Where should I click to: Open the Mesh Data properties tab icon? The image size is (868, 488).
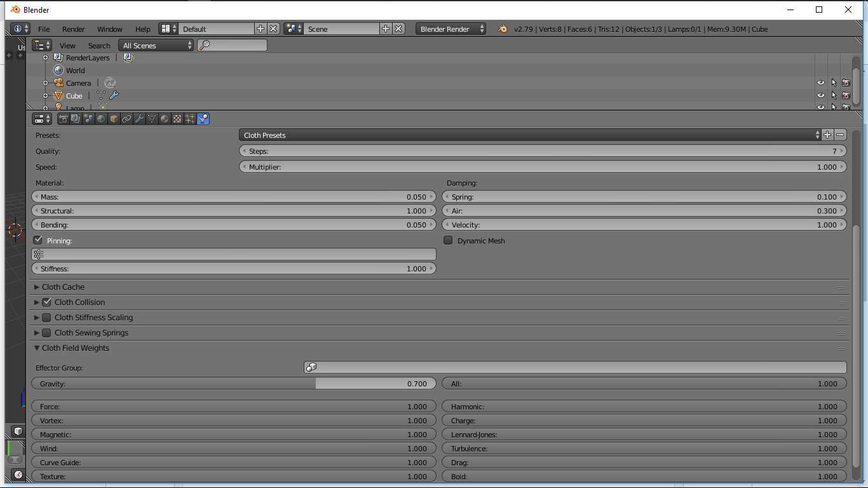point(152,119)
